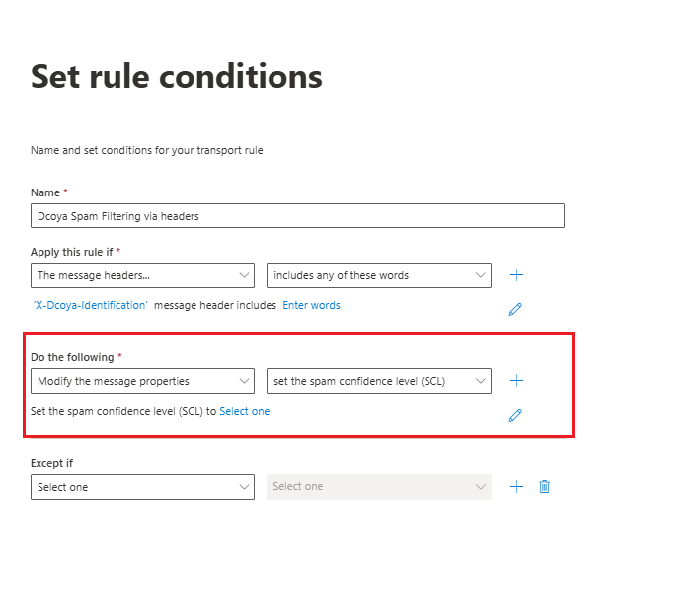Open 'The message headers...' condition dropdown
Image resolution: width=700 pixels, height=616 pixels.
tap(142, 275)
